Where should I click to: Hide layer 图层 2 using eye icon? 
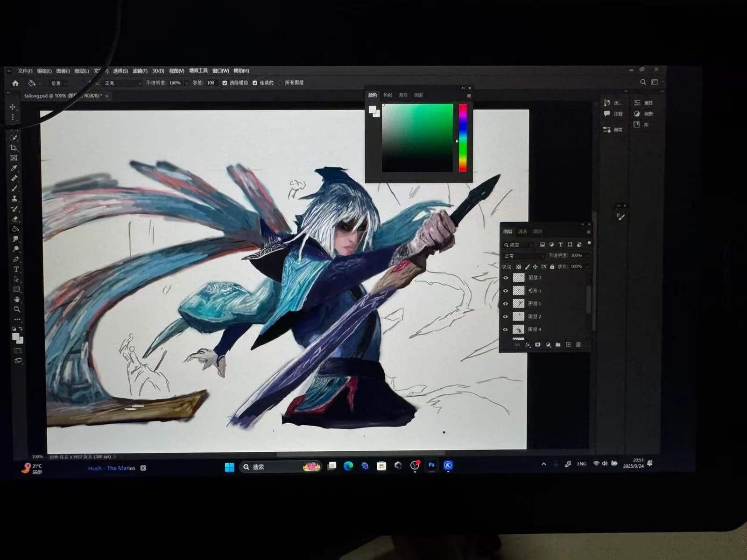506,316
